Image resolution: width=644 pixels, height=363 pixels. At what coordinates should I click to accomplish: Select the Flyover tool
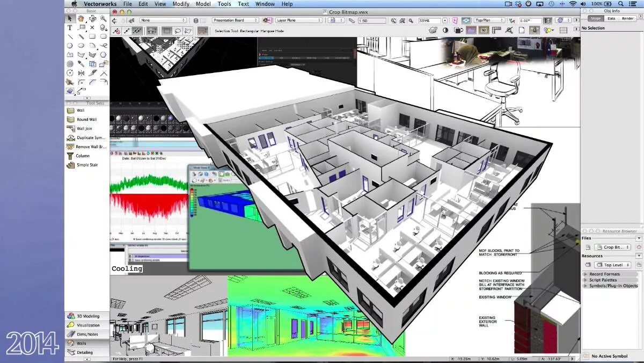(x=92, y=18)
